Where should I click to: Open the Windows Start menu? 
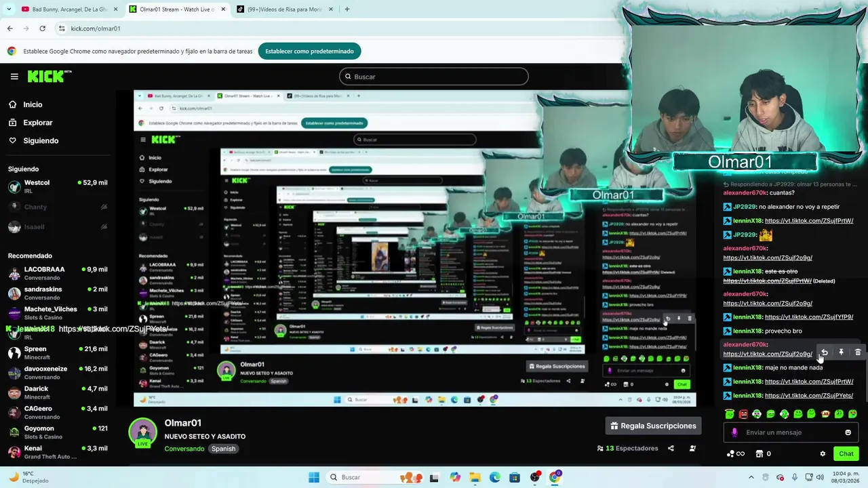(314, 477)
